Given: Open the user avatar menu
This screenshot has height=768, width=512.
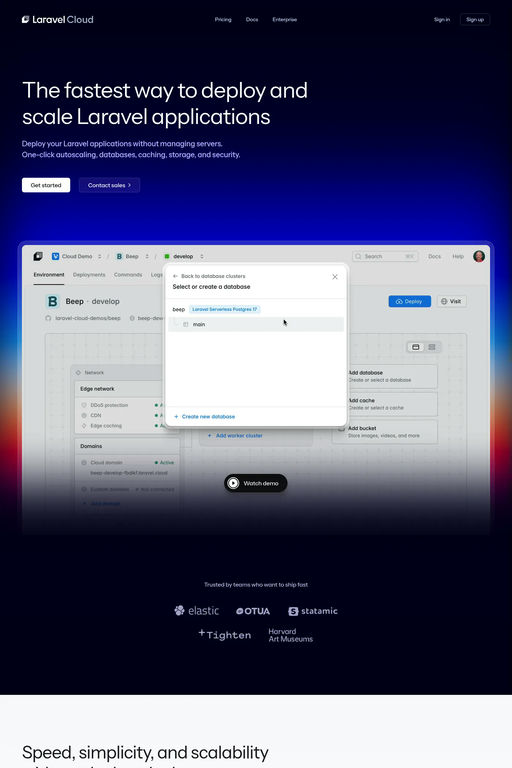Looking at the screenshot, I should point(479,256).
